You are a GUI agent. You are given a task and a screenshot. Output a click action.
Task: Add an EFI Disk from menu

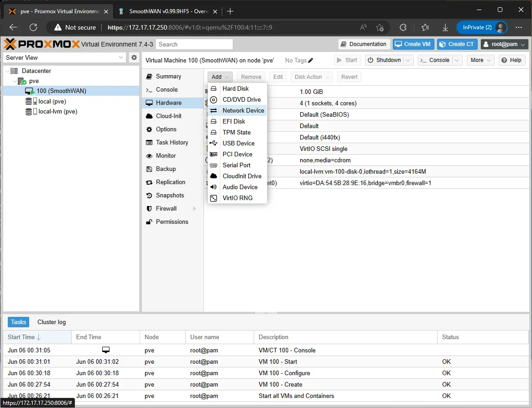click(x=237, y=121)
